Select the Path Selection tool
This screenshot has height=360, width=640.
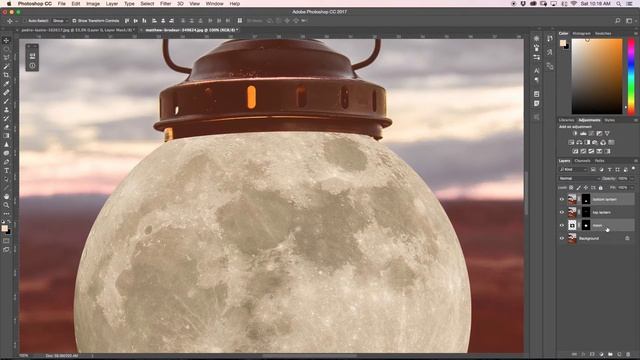click(6, 179)
